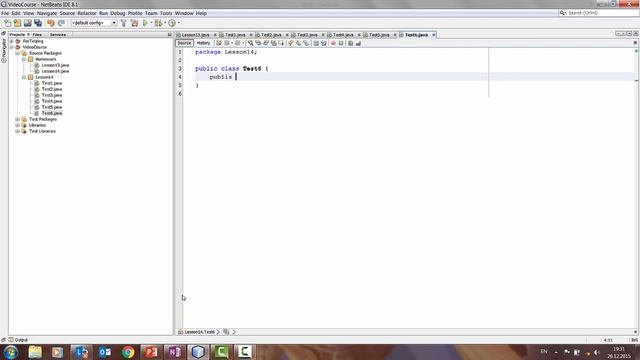Open OneNote from the taskbar
Screen dimensions: 640x360
(x=174, y=352)
